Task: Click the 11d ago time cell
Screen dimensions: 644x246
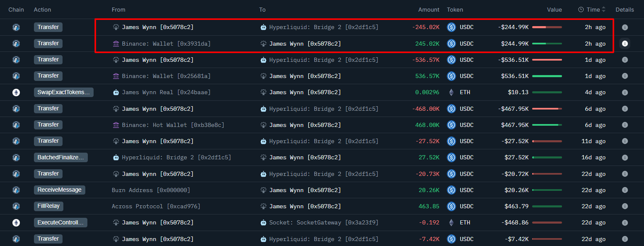Action: tap(593, 141)
